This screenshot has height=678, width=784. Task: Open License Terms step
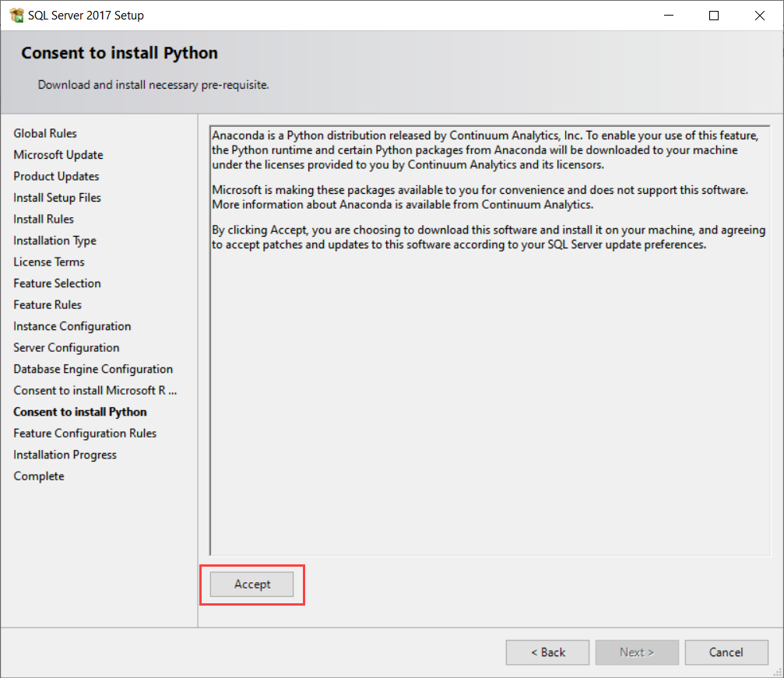pos(49,262)
